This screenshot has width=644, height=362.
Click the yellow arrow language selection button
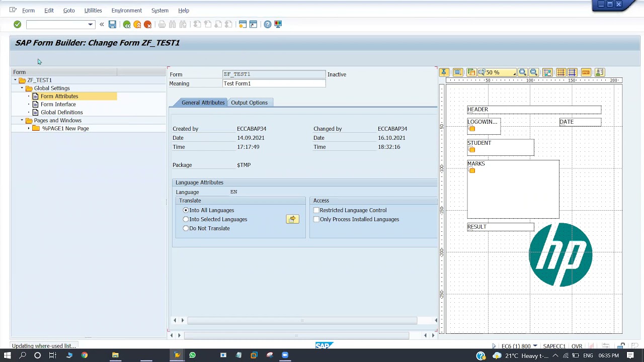[x=292, y=219]
